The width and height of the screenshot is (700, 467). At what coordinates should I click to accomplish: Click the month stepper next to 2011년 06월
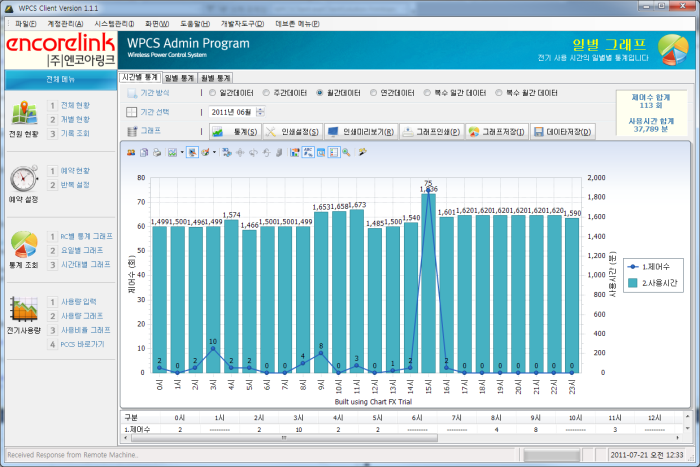point(261,112)
